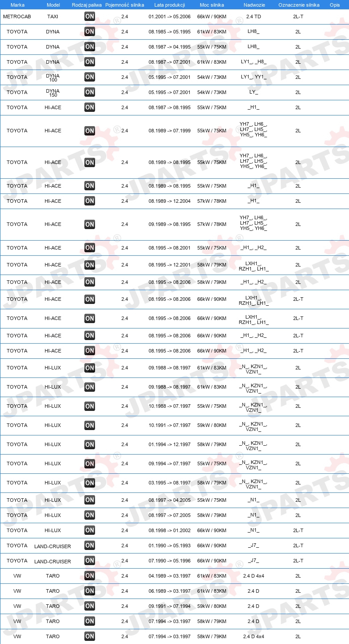
Task: Click production dates 08.1985 -> 05.1995
Action: 170,32
